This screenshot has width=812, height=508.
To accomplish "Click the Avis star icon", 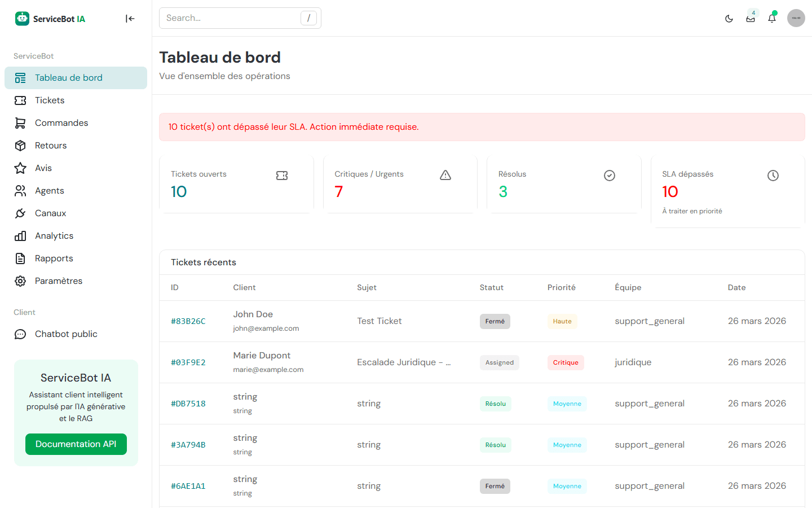I will point(20,168).
